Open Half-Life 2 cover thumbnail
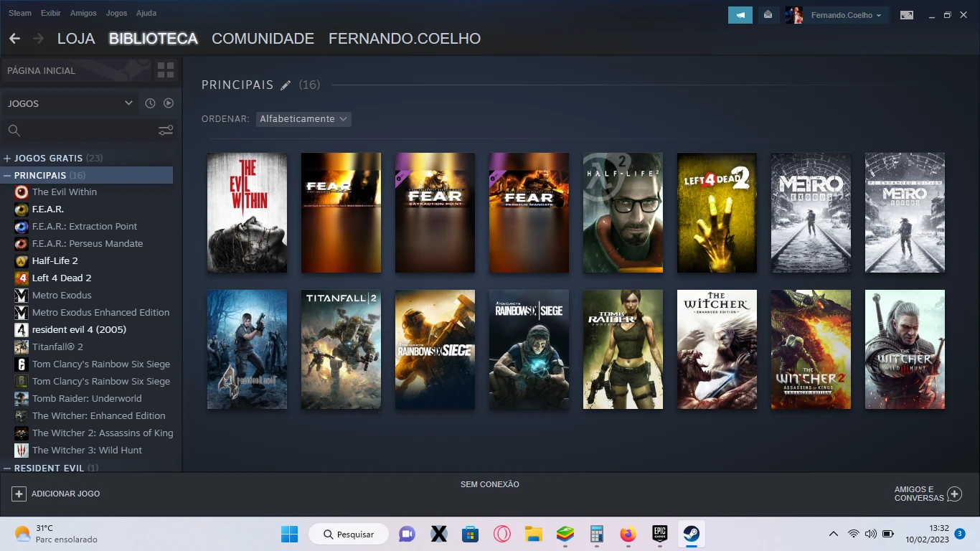The image size is (980, 551). point(623,212)
